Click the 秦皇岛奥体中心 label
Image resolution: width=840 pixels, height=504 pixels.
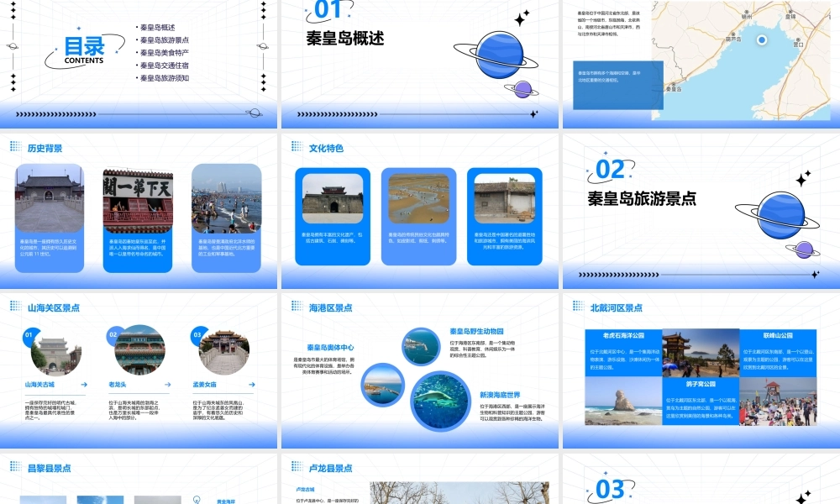tap(330, 348)
